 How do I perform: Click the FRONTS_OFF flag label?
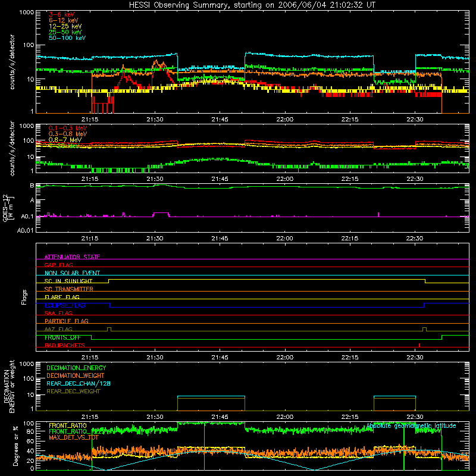(x=62, y=337)
